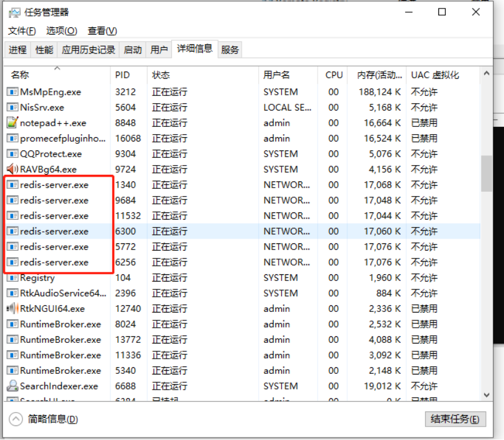Viewport: 504px width, 440px height.
Task: Click the scrollbar down arrow
Action: tap(486, 395)
